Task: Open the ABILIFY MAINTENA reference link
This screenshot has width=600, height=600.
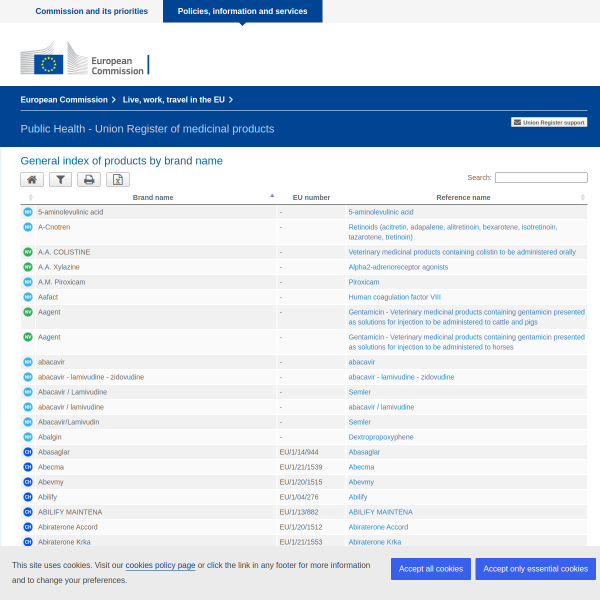Action: [x=380, y=512]
